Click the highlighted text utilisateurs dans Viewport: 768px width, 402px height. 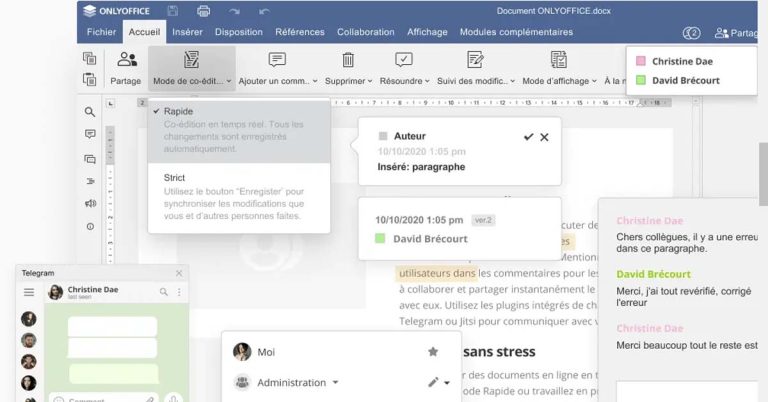point(437,273)
